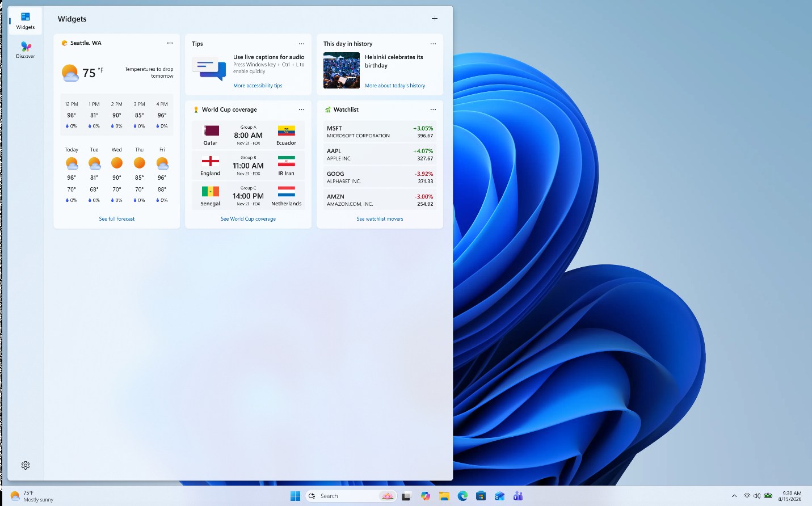
Task: Select the 3 PM hourly forecast
Action: click(x=140, y=115)
